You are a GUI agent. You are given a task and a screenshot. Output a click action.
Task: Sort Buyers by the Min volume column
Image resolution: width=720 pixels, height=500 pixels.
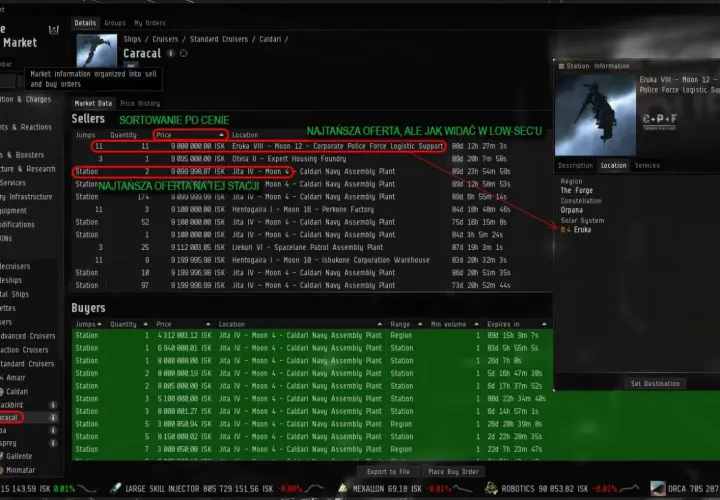tap(454, 324)
